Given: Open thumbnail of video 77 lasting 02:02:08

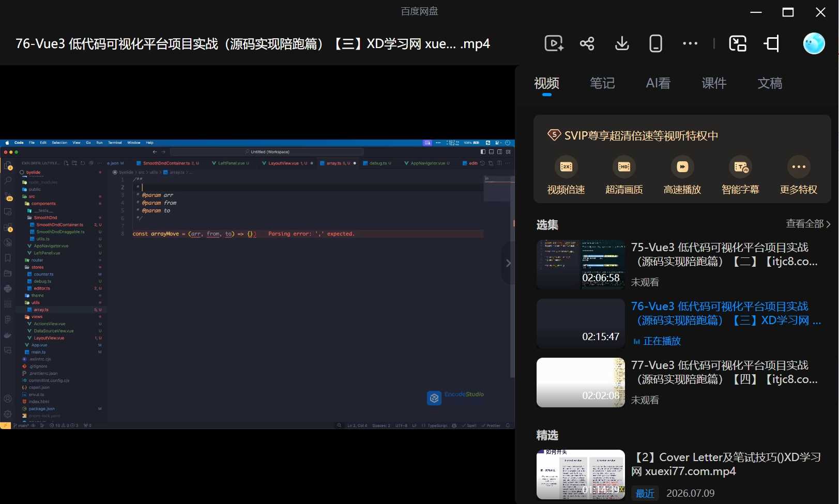Looking at the screenshot, I should (581, 383).
